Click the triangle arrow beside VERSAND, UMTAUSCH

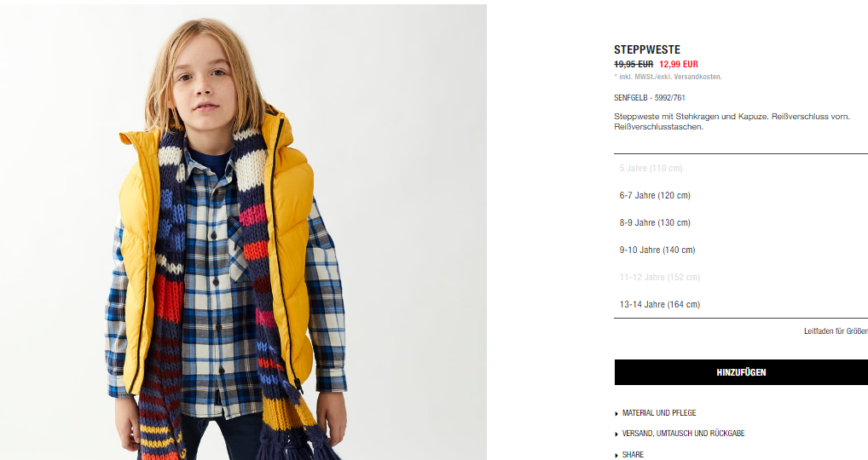pyautogui.click(x=616, y=434)
